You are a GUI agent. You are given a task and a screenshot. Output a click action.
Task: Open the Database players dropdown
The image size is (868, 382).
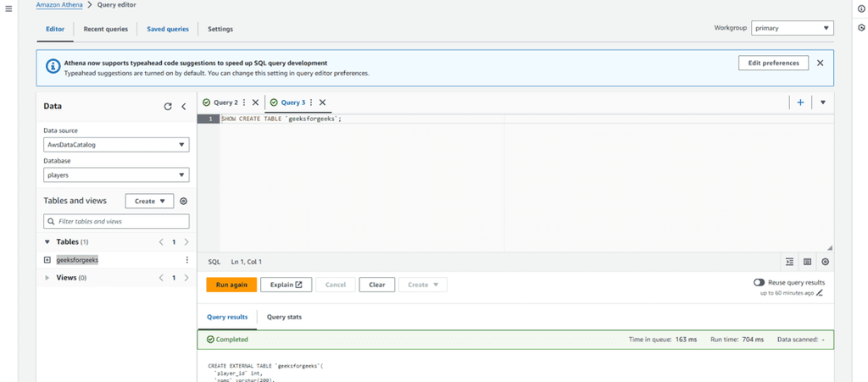tap(116, 175)
